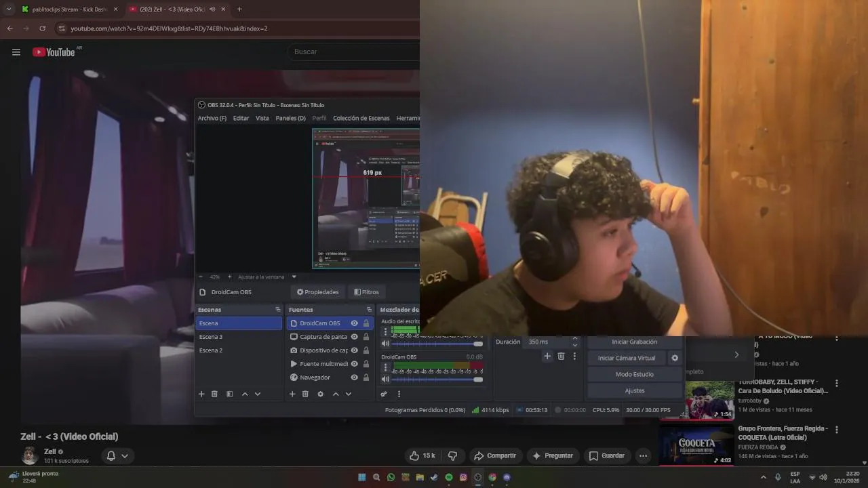Add a new source in the Fuentes panel
Viewport: 868px width, 488px height.
292,394
